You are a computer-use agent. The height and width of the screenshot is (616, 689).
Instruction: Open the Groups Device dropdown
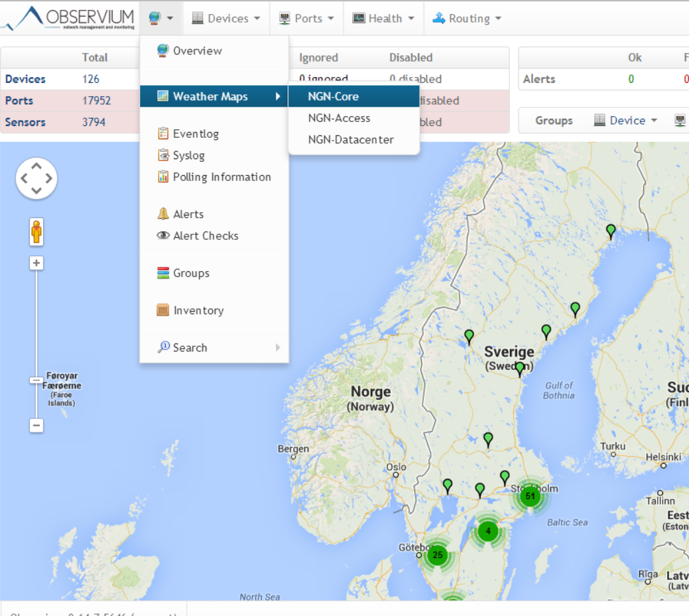625,121
